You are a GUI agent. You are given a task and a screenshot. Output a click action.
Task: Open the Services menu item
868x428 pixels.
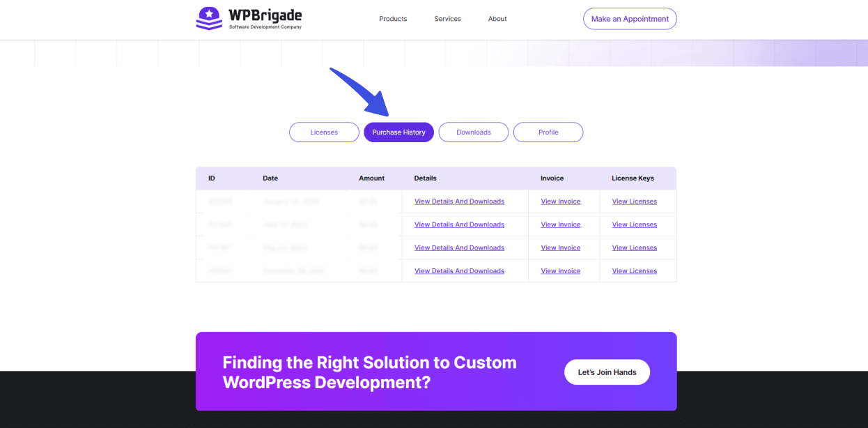point(447,19)
